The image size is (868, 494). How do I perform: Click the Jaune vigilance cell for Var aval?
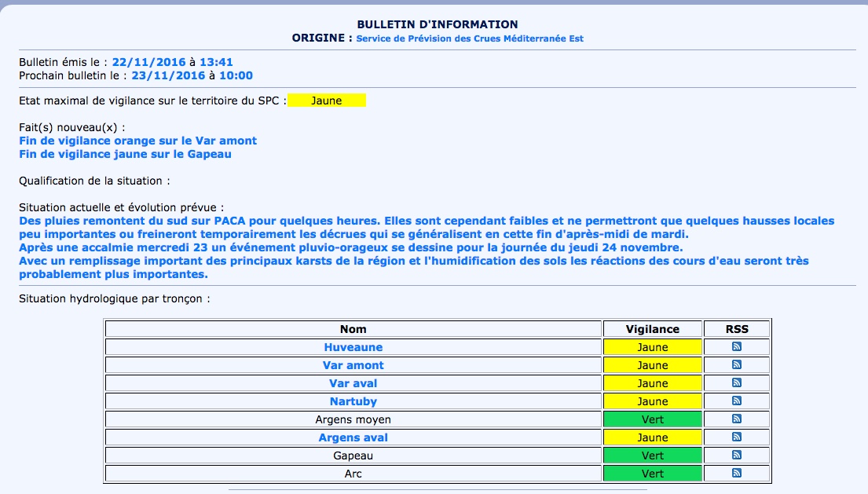(653, 383)
